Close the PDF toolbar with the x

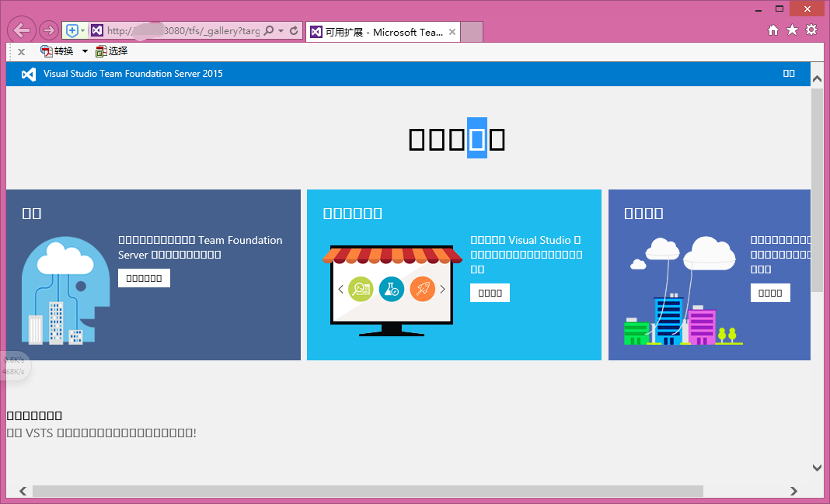click(21, 51)
